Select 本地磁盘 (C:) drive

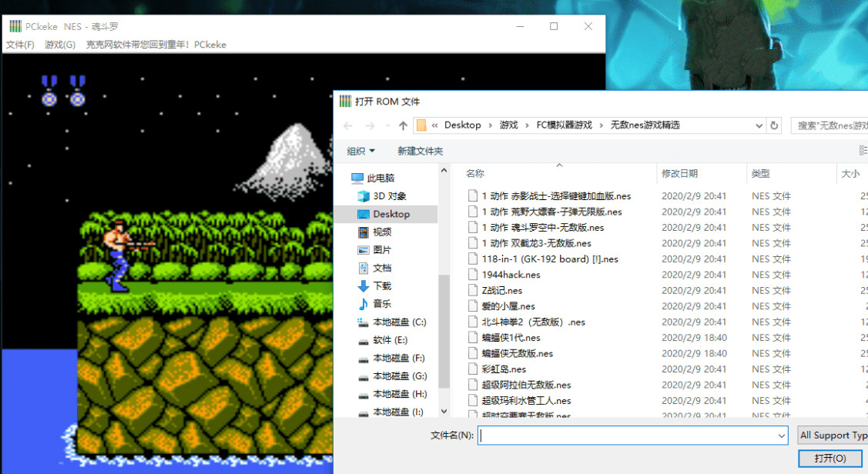(x=399, y=322)
